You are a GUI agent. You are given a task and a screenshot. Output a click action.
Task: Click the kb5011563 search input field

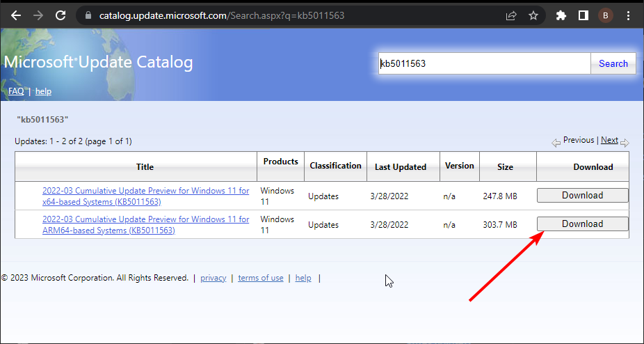tap(485, 63)
